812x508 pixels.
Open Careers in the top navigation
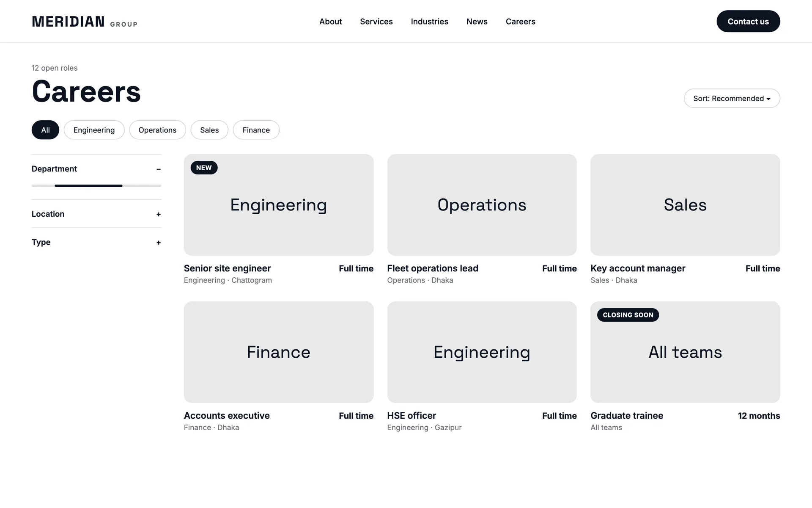[520, 22]
